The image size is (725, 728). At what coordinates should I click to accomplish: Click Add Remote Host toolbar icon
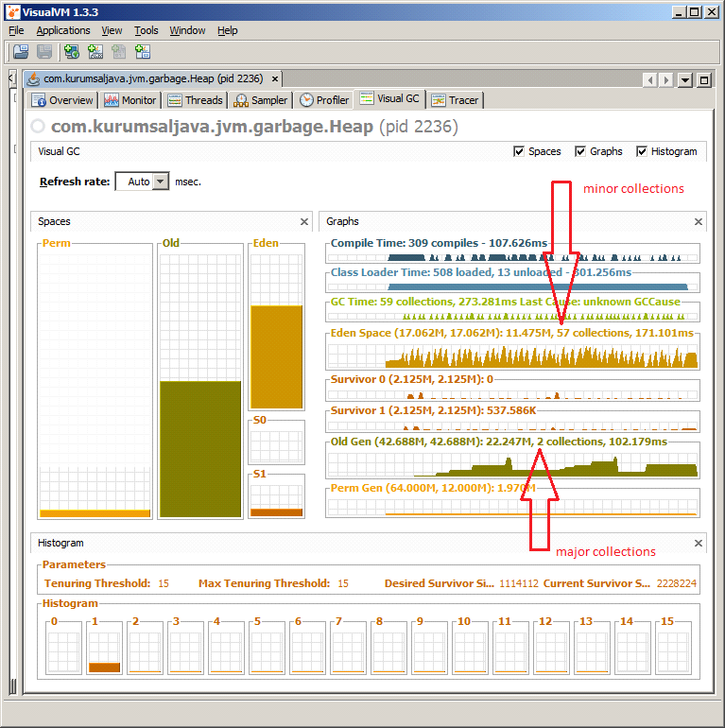point(72,52)
